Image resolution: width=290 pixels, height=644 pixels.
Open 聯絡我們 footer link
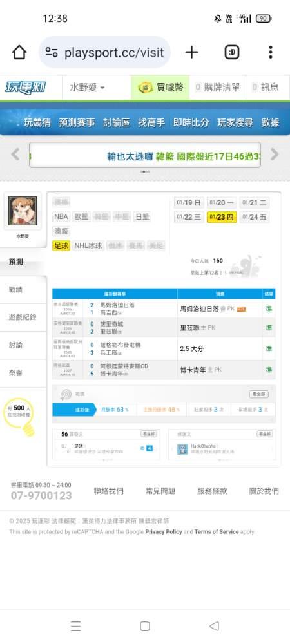click(x=108, y=491)
